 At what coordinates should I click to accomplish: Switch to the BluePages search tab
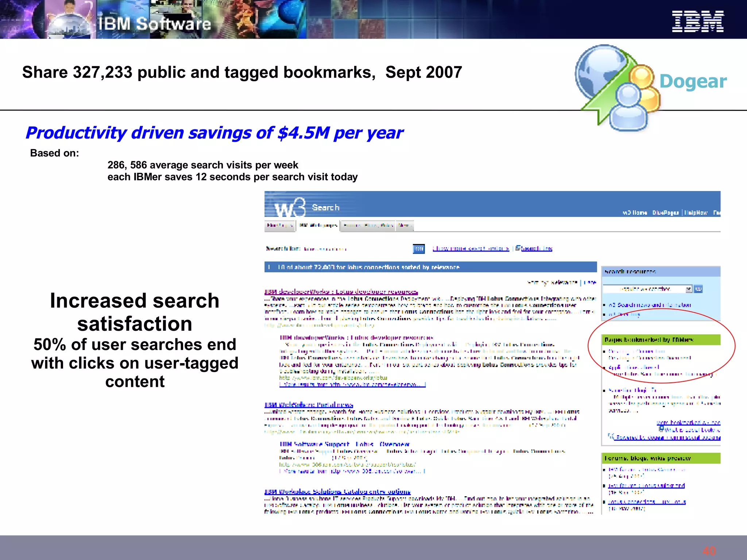[279, 226]
